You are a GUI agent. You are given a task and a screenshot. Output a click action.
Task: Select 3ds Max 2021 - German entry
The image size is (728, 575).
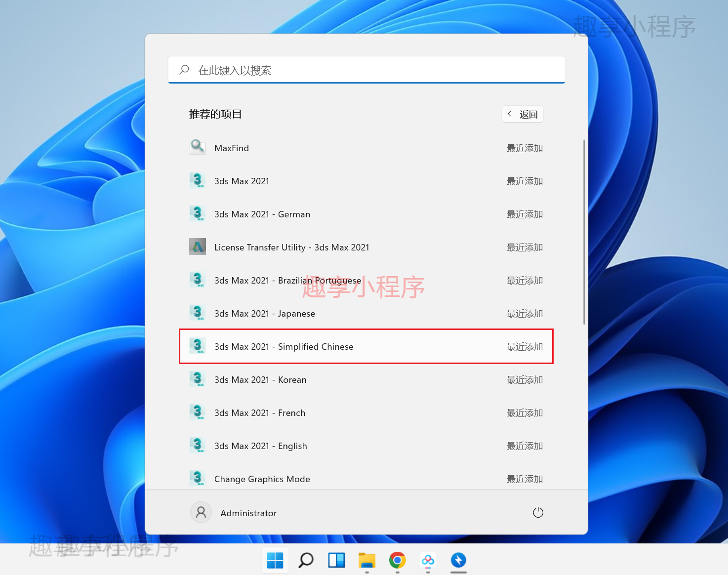(262, 214)
